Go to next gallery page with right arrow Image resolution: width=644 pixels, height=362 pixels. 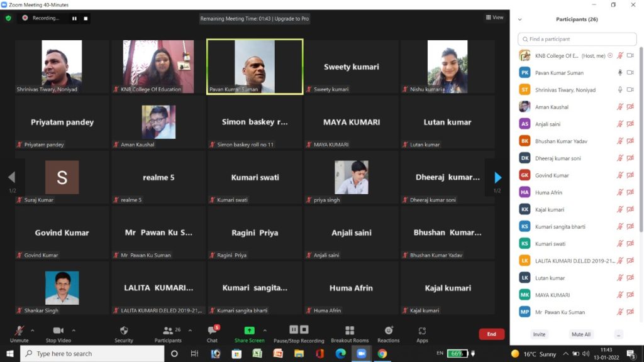click(x=497, y=177)
